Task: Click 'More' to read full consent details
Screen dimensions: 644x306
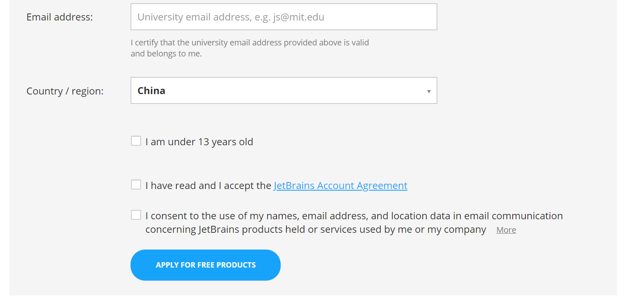Action: tap(506, 229)
